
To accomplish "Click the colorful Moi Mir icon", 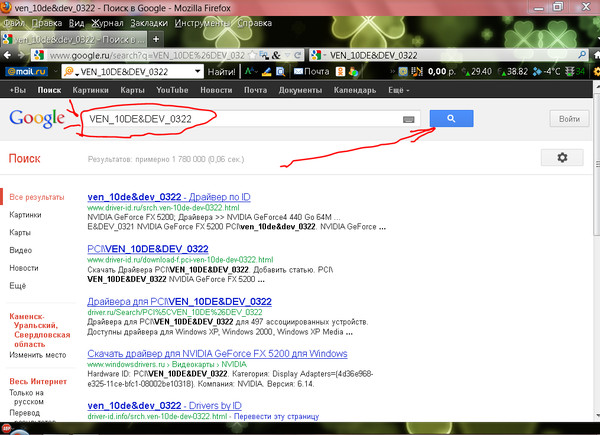I will (x=353, y=72).
